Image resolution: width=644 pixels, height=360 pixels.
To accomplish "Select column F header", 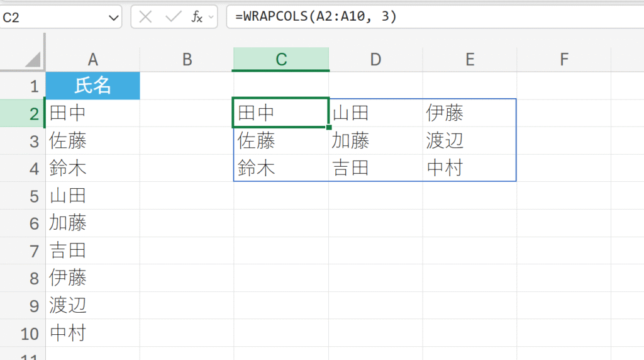I will [x=564, y=59].
